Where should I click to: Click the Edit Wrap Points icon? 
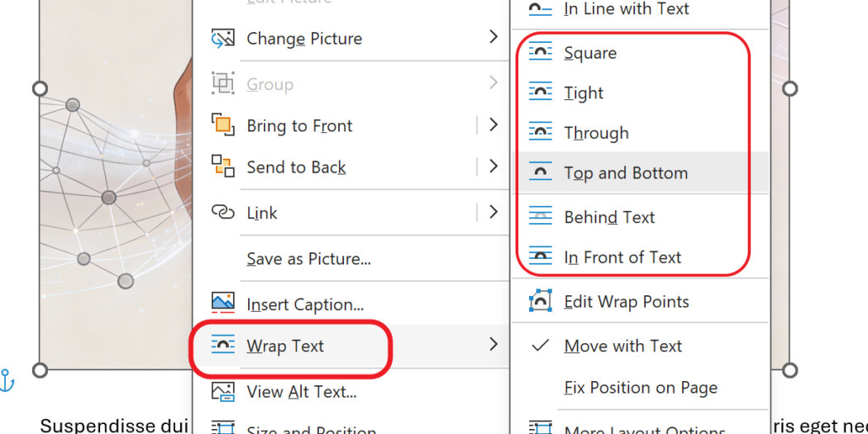tap(540, 302)
